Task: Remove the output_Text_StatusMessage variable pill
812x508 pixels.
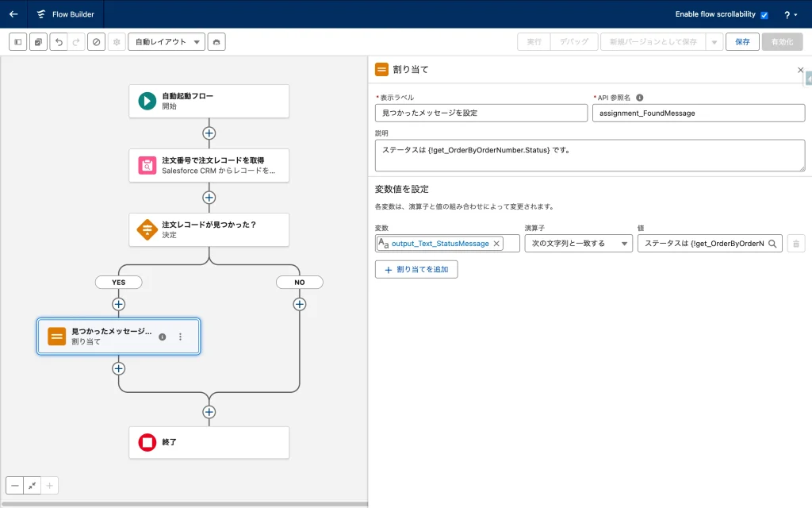Action: point(496,244)
